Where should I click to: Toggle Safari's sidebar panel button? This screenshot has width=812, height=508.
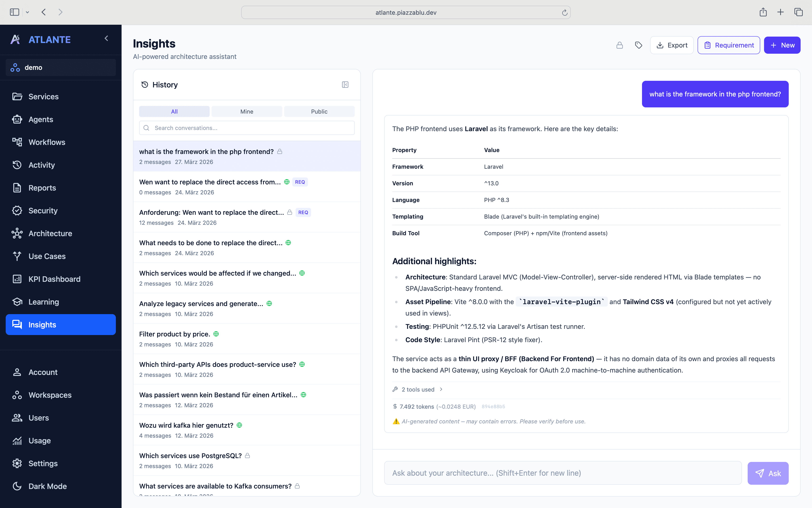click(x=14, y=12)
